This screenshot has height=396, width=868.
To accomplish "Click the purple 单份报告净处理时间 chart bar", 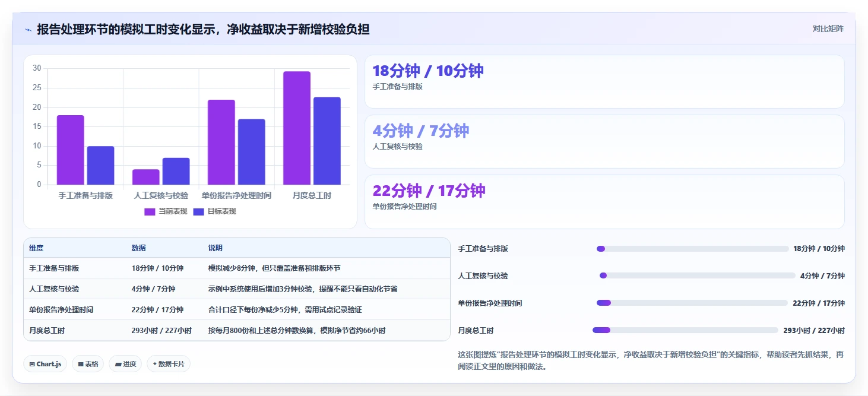I will pos(221,142).
